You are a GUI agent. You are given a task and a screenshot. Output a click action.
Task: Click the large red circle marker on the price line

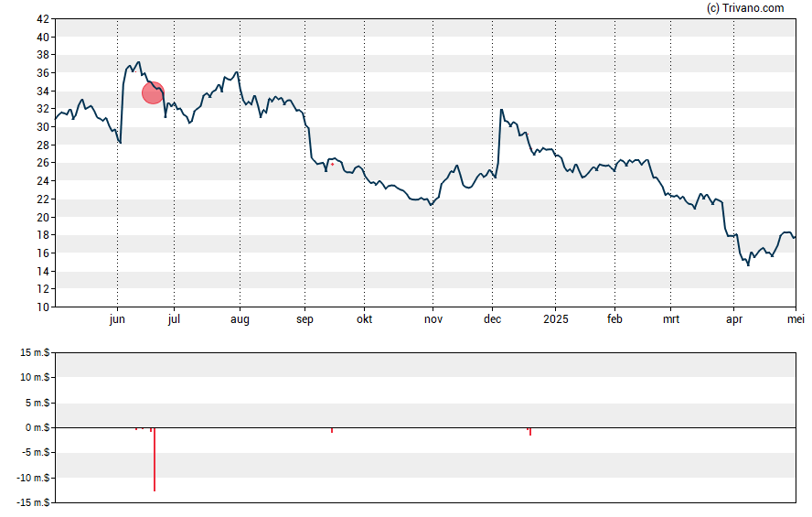(154, 92)
